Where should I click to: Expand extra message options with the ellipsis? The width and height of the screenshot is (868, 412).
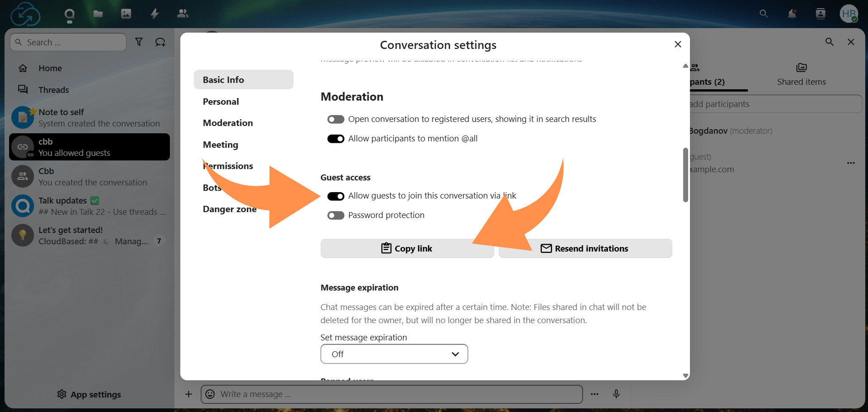tap(594, 394)
